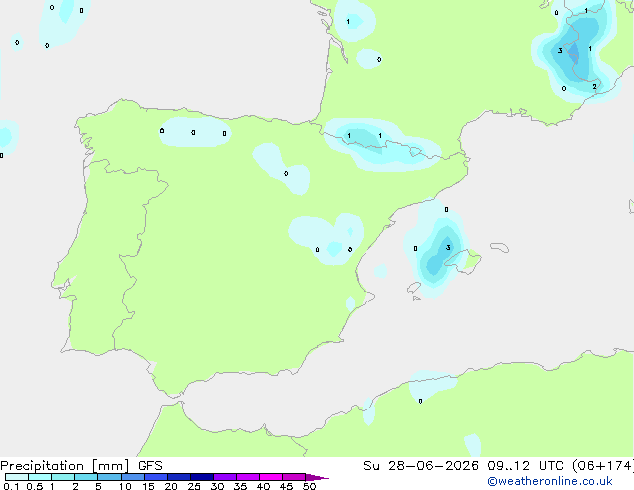
Task: Click the over-50 mm legend arrow tip
Action: 317,477
